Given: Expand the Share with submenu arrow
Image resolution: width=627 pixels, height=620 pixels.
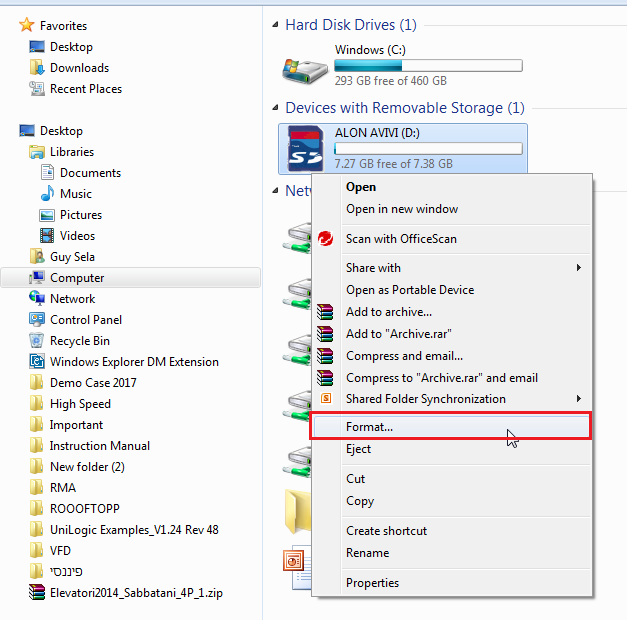Looking at the screenshot, I should click(579, 268).
